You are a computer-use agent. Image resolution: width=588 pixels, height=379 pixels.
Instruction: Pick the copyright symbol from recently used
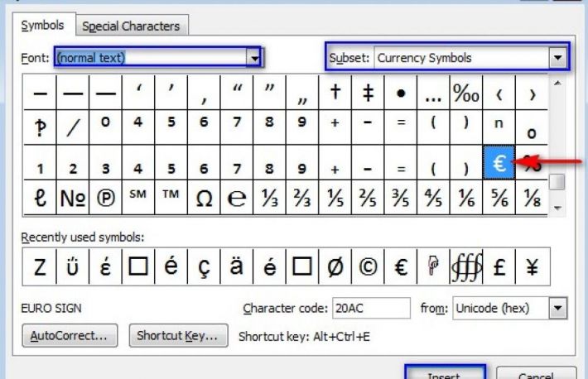[368, 267]
